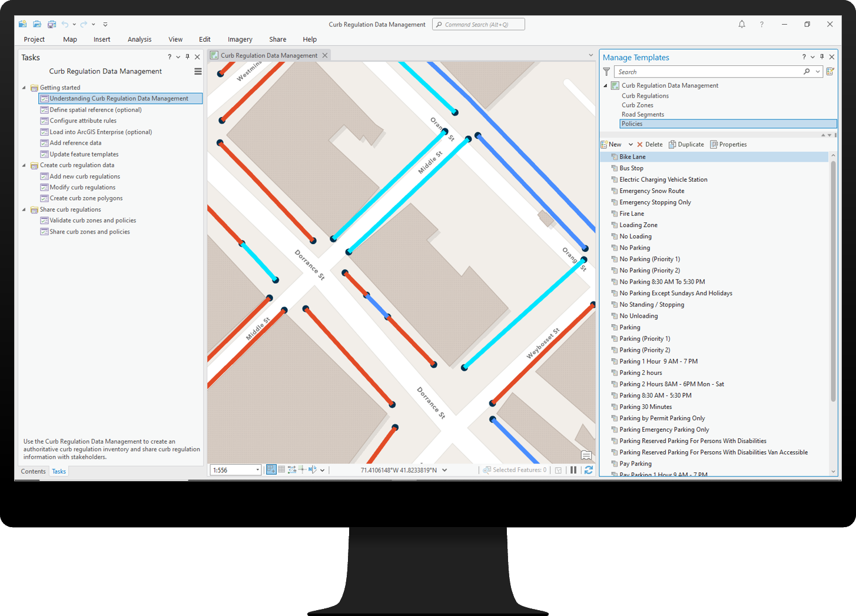Open Properties from the Manage Templates toolbar

click(728, 144)
